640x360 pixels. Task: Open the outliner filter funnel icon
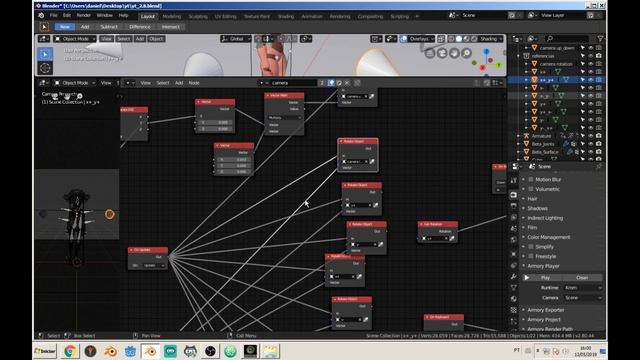coord(600,38)
